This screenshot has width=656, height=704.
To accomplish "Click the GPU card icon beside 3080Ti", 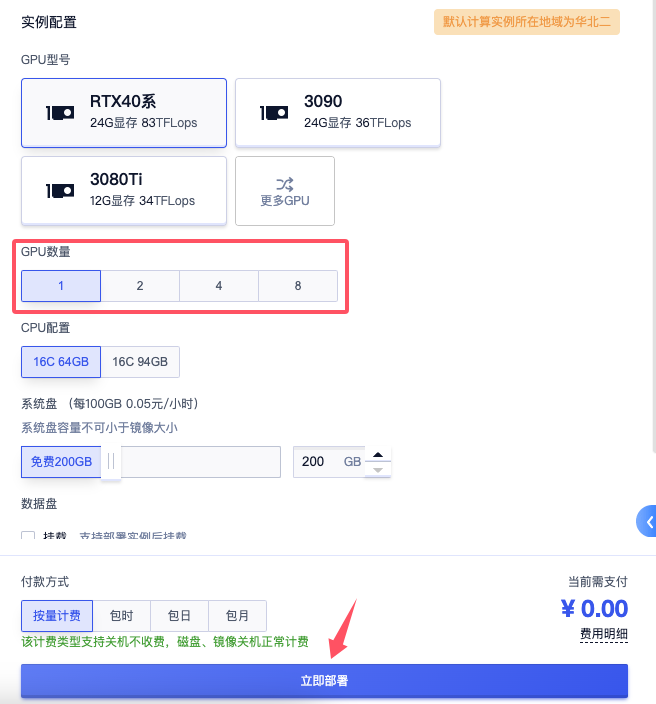I will [x=60, y=191].
